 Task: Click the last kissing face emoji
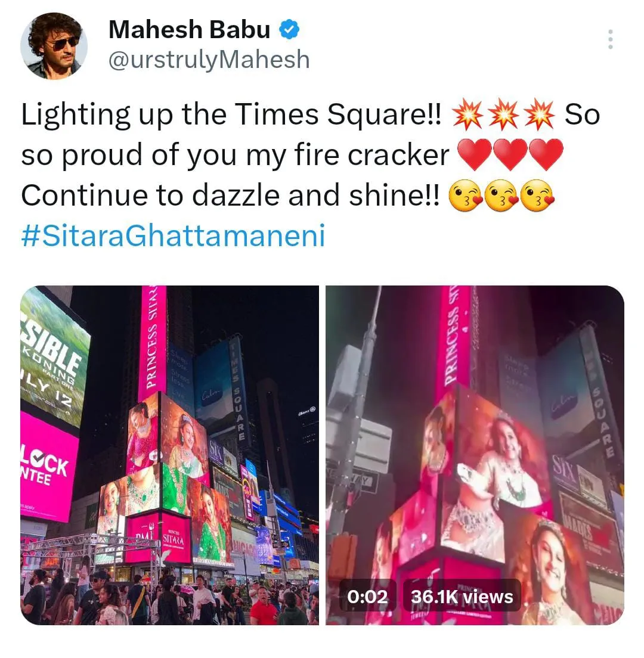(x=537, y=195)
